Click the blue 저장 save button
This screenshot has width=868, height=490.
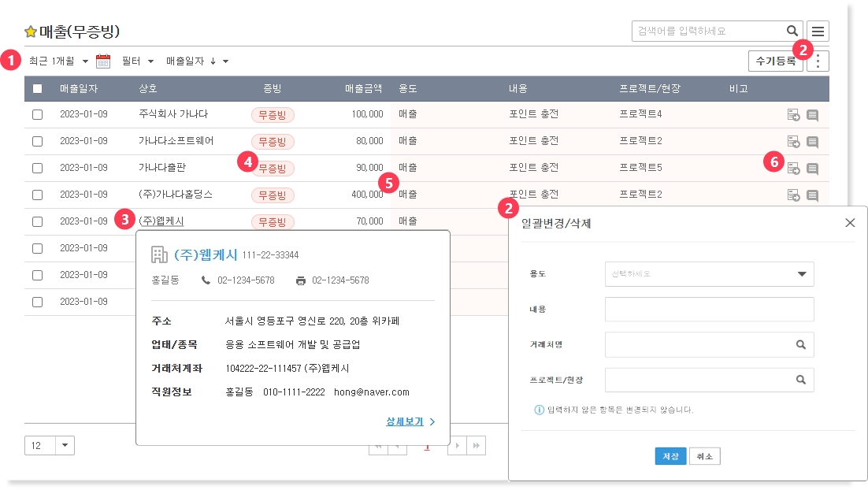(670, 457)
